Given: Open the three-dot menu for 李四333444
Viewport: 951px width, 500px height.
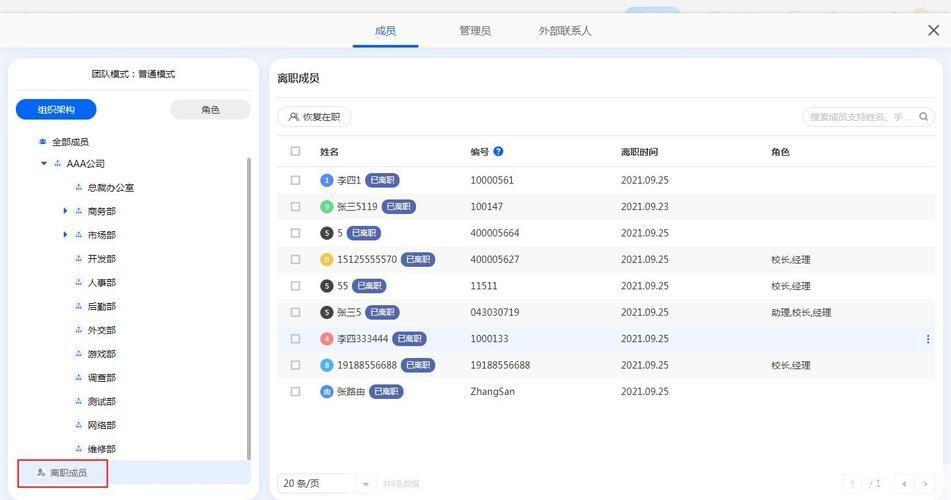Looking at the screenshot, I should click(927, 339).
